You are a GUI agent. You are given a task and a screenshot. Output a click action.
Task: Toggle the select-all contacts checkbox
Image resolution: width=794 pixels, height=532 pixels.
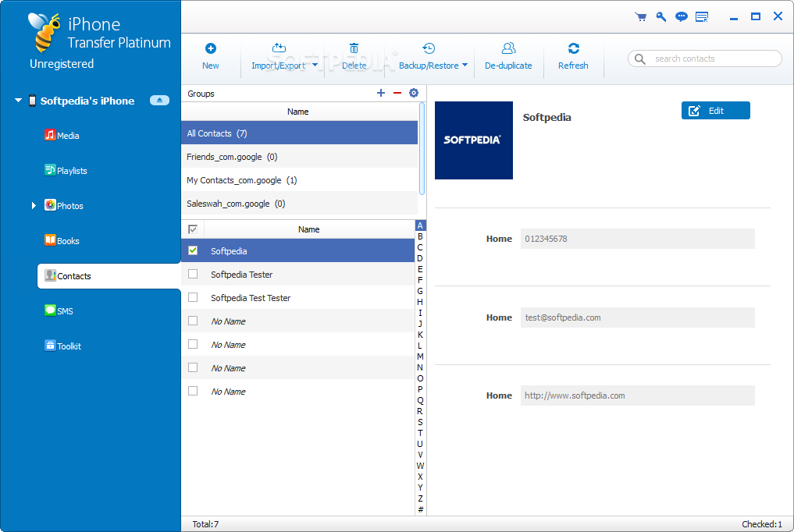[193, 229]
